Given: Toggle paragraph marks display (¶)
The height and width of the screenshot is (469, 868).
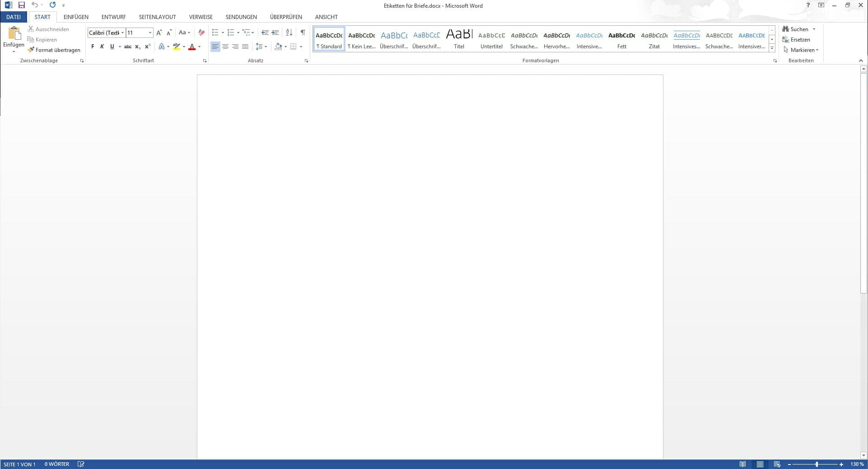Looking at the screenshot, I should 303,33.
